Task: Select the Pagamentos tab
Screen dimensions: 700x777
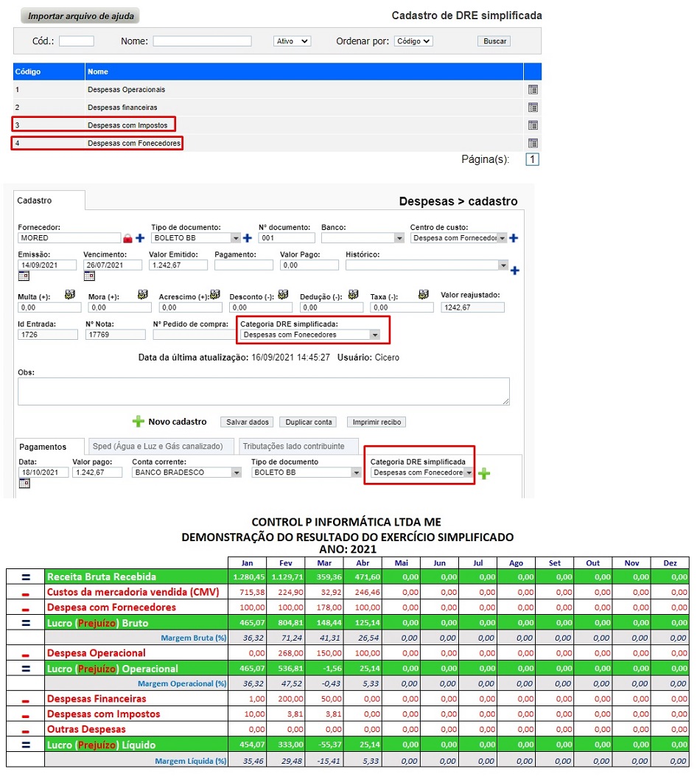Action: point(49,447)
